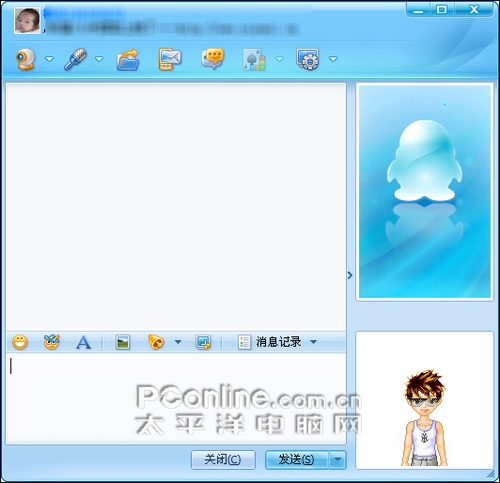The width and height of the screenshot is (500, 483).
Task: Open the send options arrow beside 发送
Action: (x=338, y=460)
